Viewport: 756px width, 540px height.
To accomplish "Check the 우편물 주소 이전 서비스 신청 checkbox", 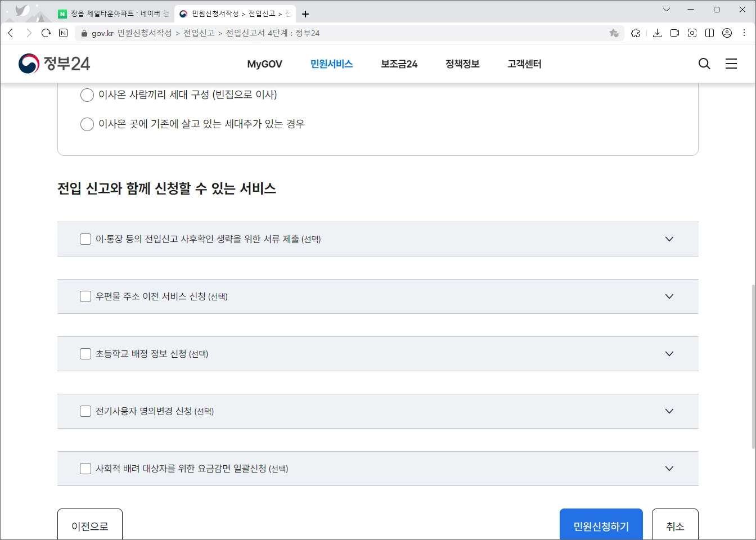I will [x=85, y=296].
